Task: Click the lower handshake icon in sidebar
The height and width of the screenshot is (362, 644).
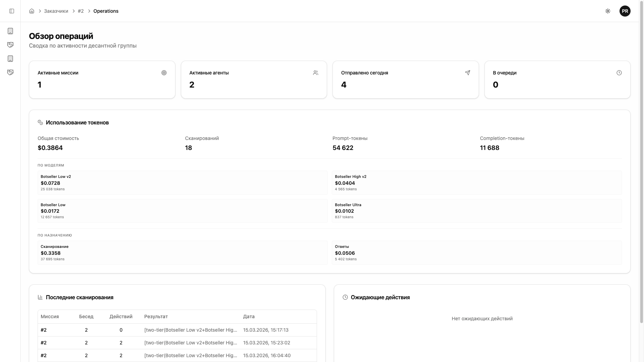Action: (10, 72)
